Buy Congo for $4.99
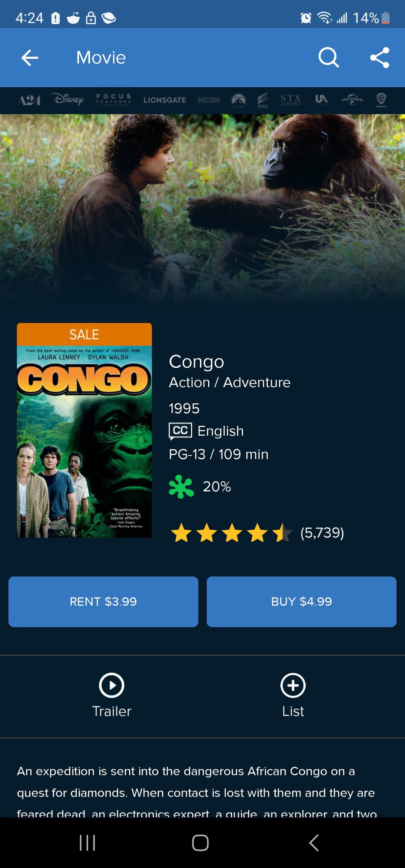Screen dimensions: 405x868 [x=301, y=602]
